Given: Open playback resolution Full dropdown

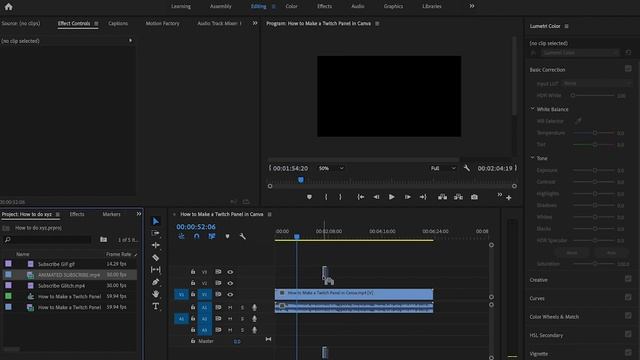Looking at the screenshot, I should click(x=443, y=168).
